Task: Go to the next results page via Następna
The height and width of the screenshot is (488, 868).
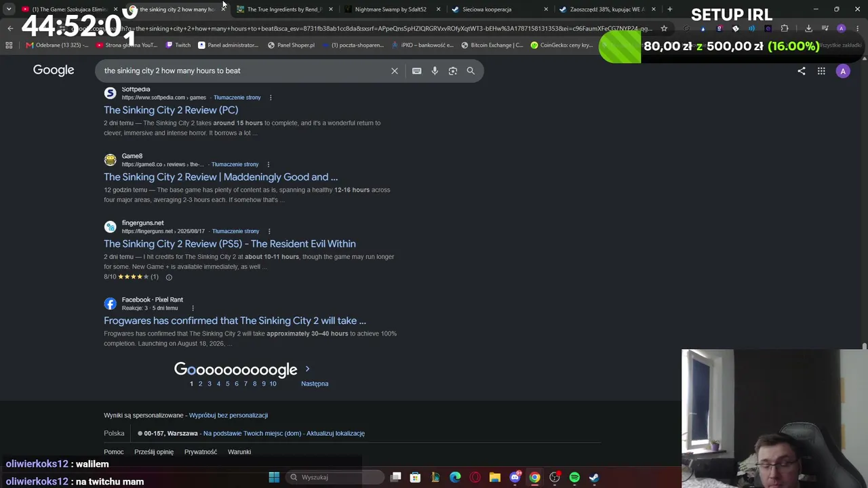Action: tap(315, 384)
